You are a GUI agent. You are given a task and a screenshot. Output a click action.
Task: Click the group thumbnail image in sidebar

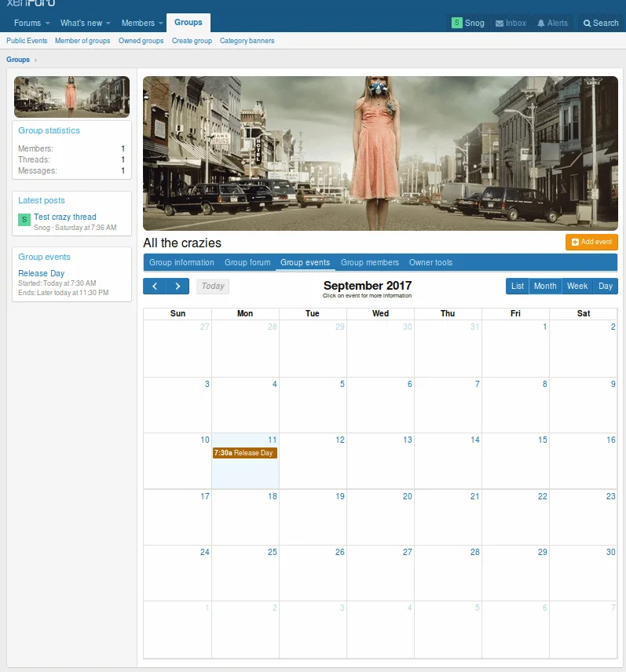click(x=71, y=97)
